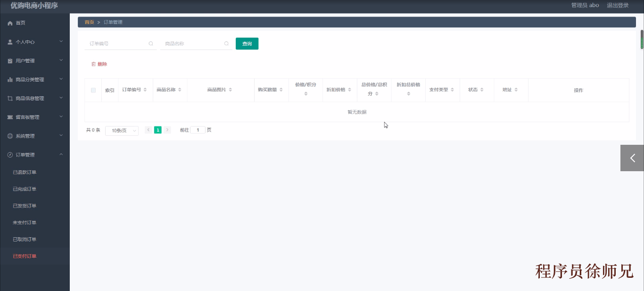Expand 用户管理 menu chevron
Image resolution: width=644 pixels, height=291 pixels.
coord(61,60)
